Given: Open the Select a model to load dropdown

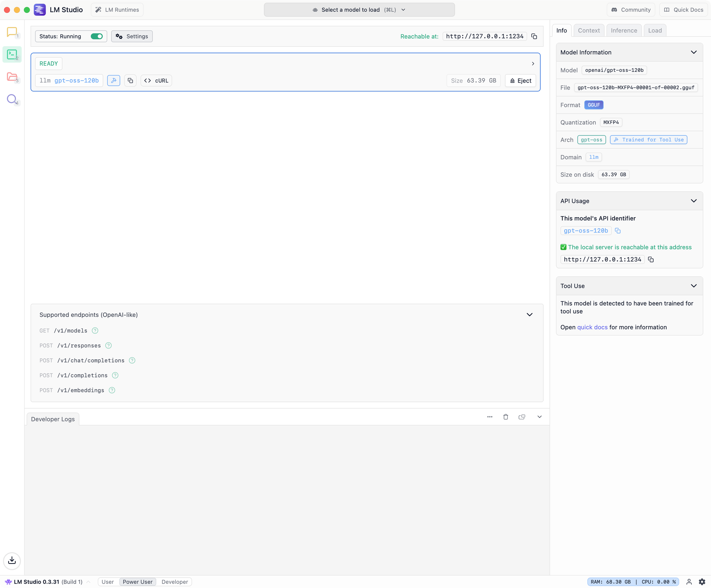Looking at the screenshot, I should 359,10.
